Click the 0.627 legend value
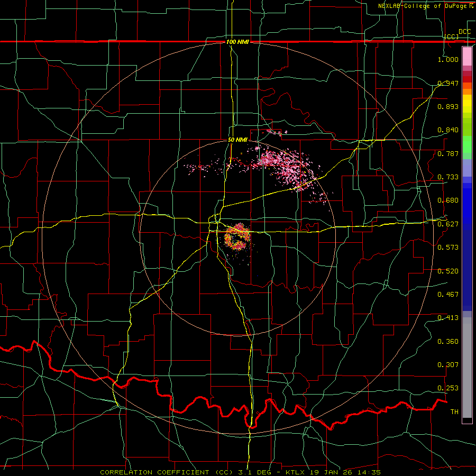The image size is (476, 476). [x=448, y=224]
